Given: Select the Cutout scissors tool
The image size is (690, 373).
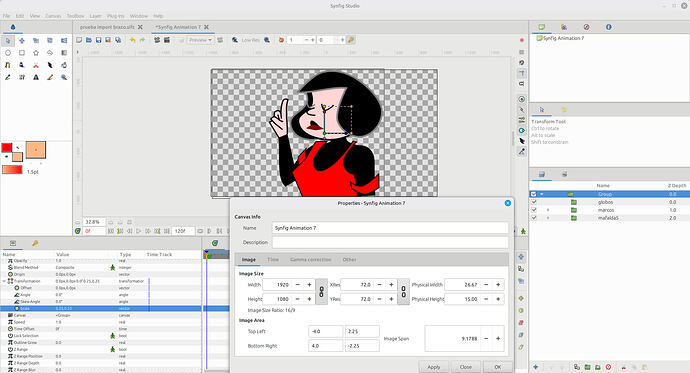Looking at the screenshot, I should click(36, 65).
